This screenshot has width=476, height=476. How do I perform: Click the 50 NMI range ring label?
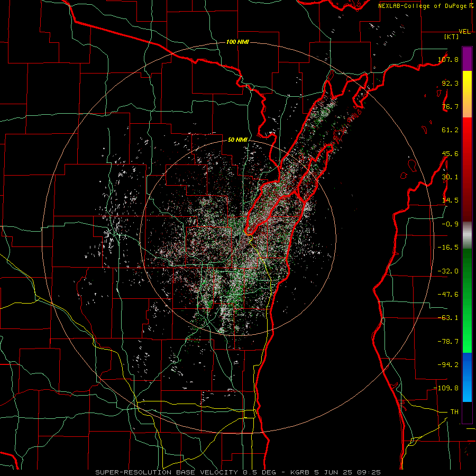click(x=237, y=140)
